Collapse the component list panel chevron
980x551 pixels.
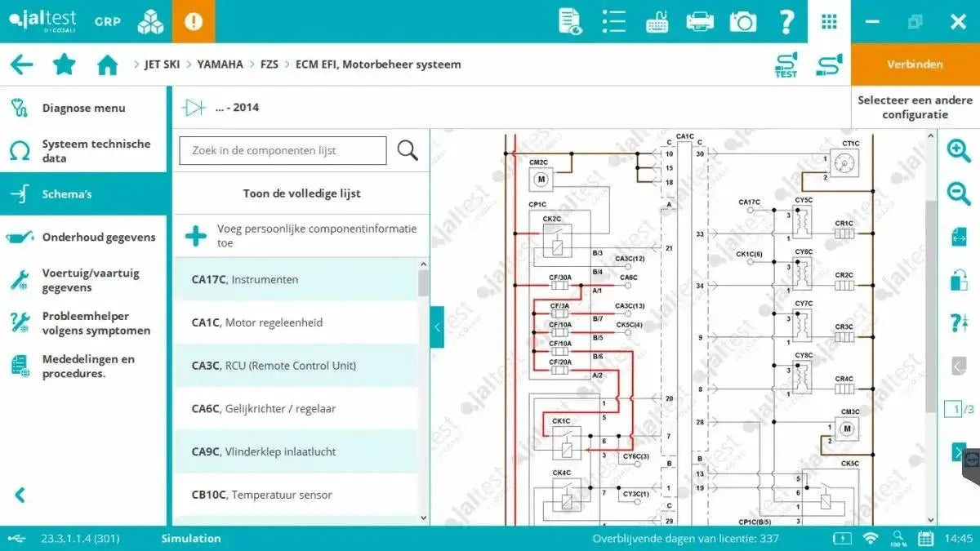[x=437, y=327]
